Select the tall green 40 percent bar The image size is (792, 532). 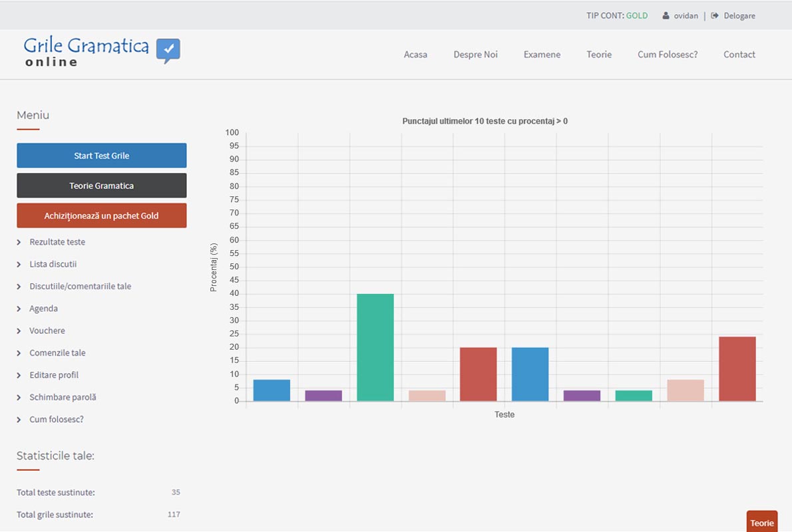click(x=375, y=347)
